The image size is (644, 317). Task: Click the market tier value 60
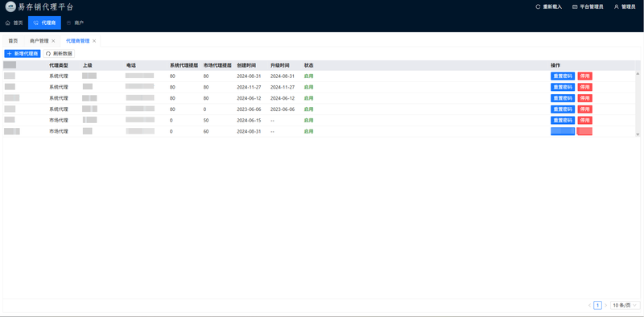(206, 131)
